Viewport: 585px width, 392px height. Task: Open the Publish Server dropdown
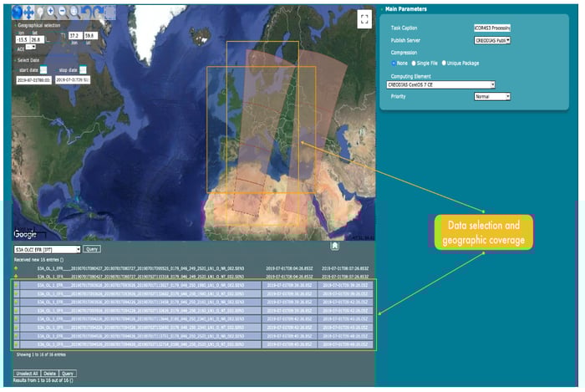point(492,40)
